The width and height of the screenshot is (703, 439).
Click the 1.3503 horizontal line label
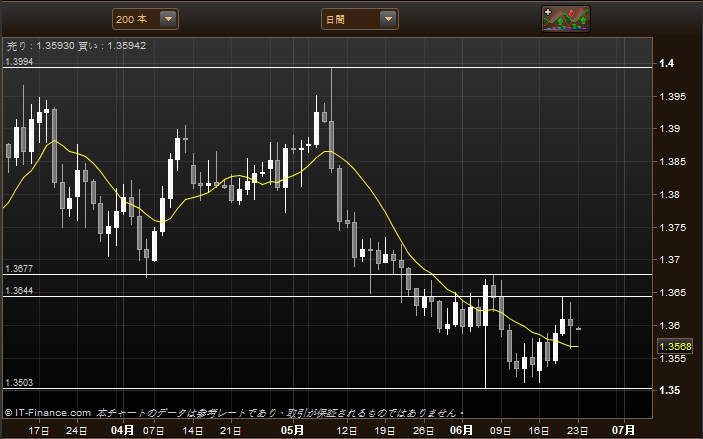(x=19, y=382)
